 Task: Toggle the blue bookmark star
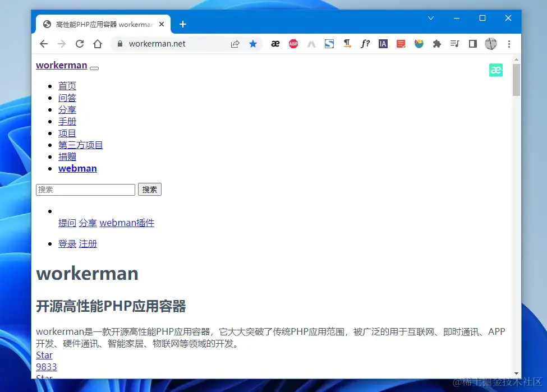coord(253,44)
